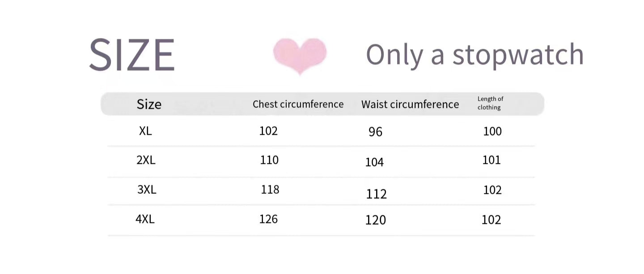Click waist value 120 for 4XL
644x274 pixels.
click(x=375, y=220)
